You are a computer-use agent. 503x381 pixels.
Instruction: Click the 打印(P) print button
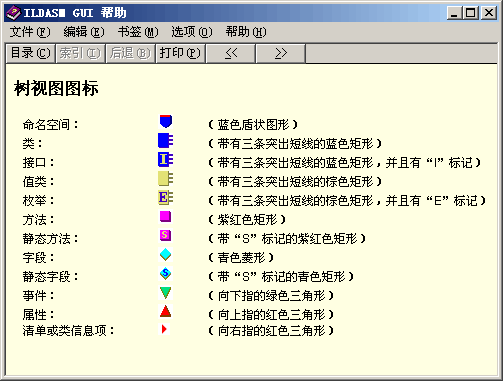coord(180,53)
